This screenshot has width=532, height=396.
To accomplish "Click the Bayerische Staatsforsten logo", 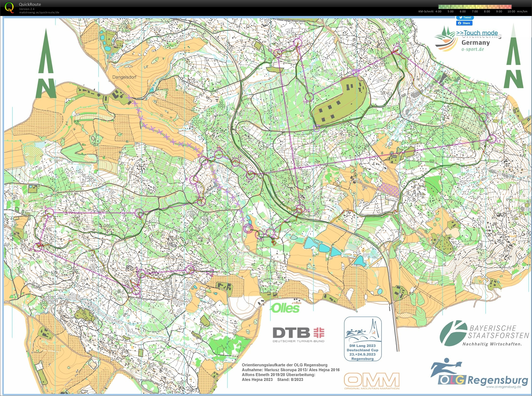I will coord(484,334).
